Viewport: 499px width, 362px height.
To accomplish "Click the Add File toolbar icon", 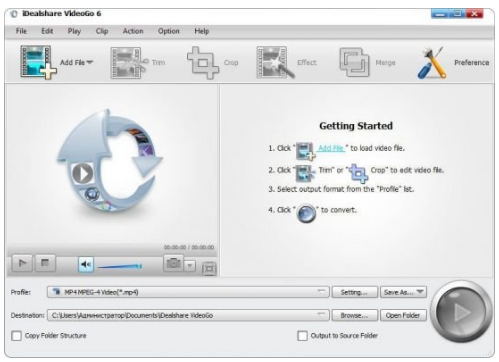I will click(x=38, y=62).
